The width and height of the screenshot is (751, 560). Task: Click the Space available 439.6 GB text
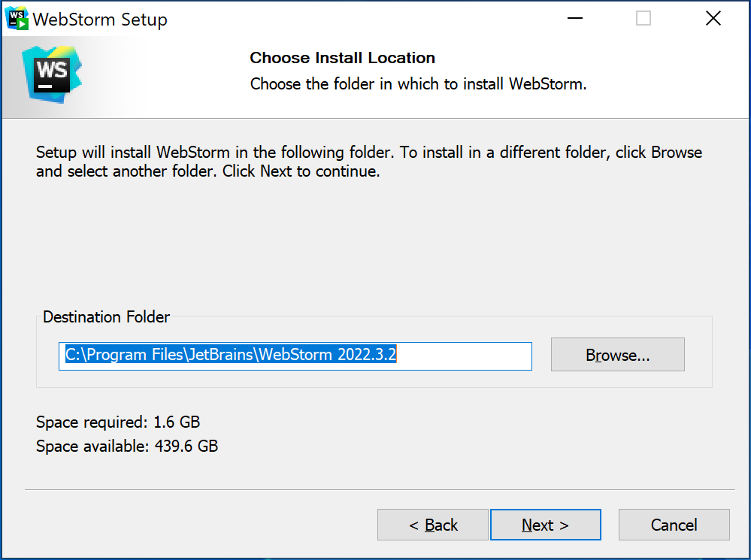pos(126,446)
